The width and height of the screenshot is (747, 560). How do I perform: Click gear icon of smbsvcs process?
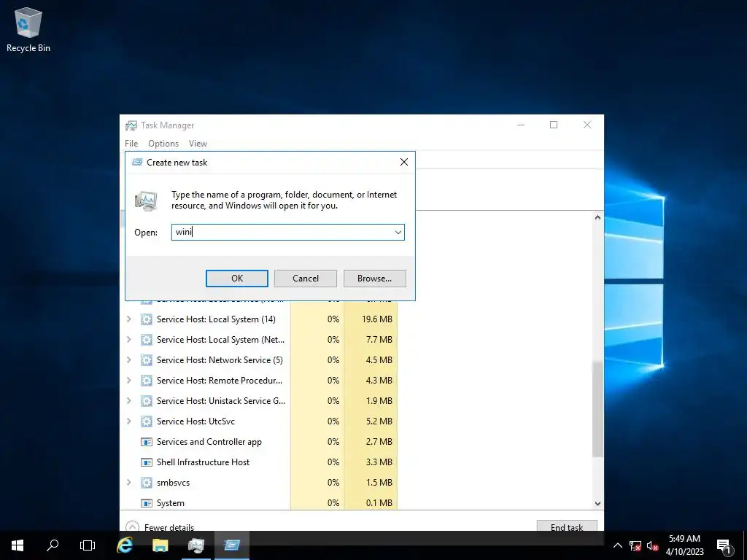tap(146, 483)
